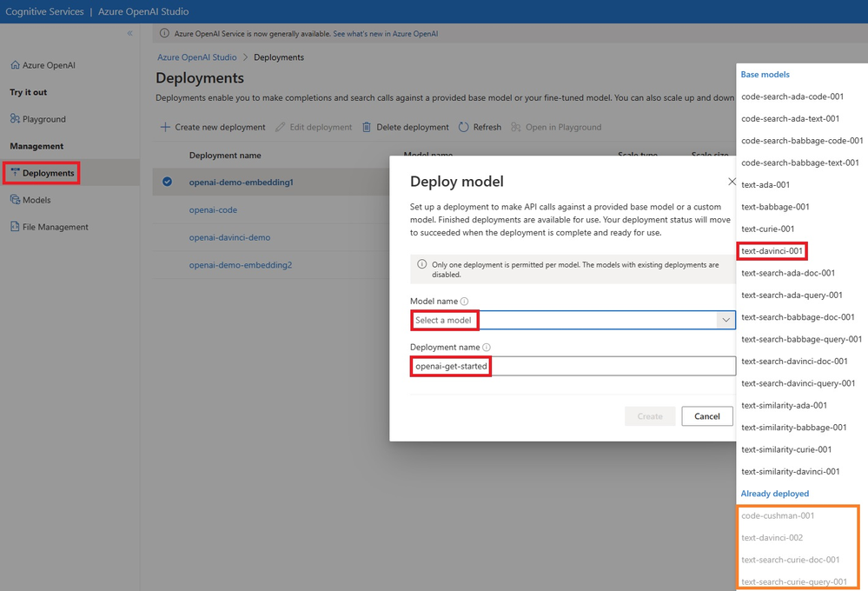The image size is (868, 591).
Task: Select text-search-babbage-doc-001 from the list
Action: [798, 317]
